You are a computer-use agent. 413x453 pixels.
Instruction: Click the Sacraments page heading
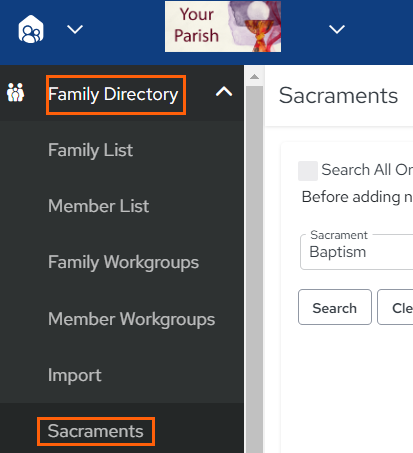pos(338,96)
